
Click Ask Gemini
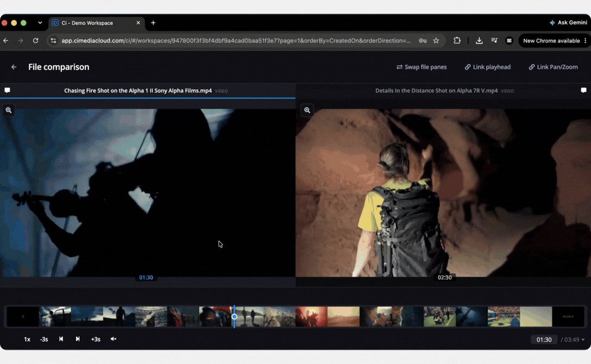(568, 23)
